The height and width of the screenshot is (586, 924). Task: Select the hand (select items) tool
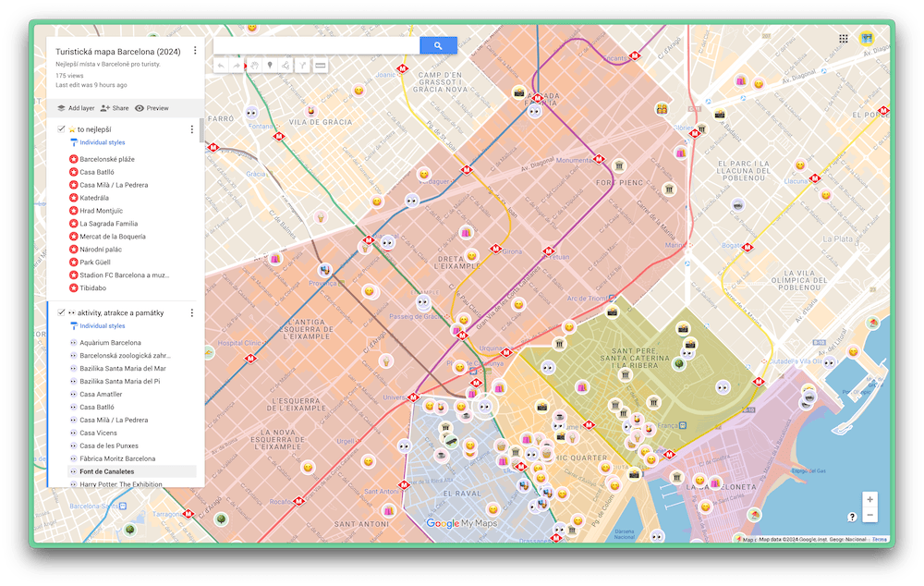pyautogui.click(x=255, y=66)
